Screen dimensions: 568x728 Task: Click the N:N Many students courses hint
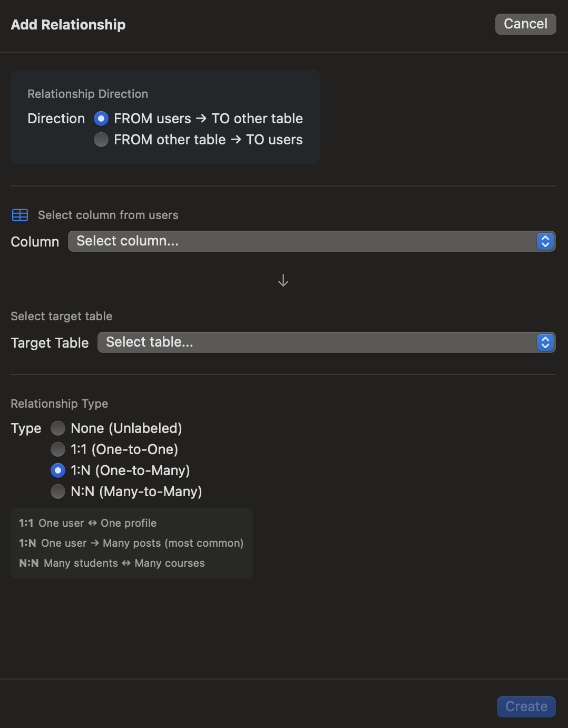(112, 563)
